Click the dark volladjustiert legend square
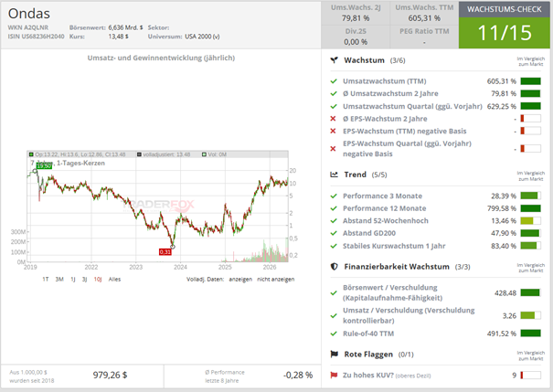Screen dimensions: 553x392 (x=139, y=154)
